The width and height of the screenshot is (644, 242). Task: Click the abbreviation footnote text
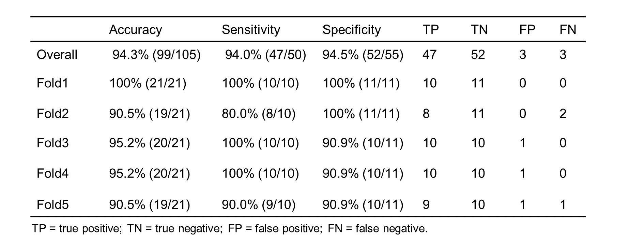(x=229, y=228)
